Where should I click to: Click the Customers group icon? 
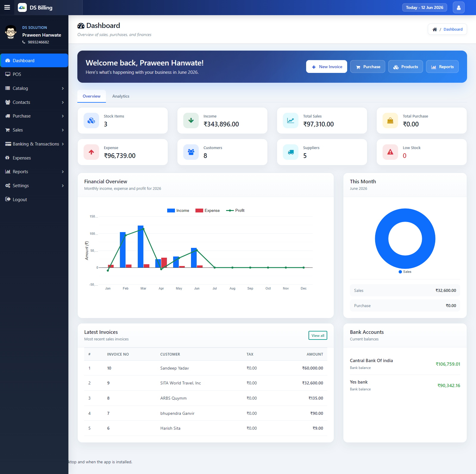tap(191, 152)
